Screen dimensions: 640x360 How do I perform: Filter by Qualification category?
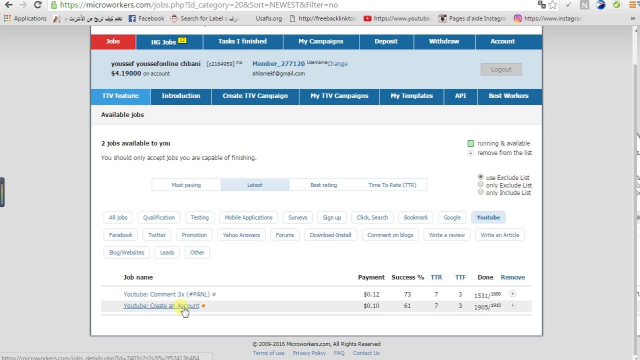(x=159, y=218)
